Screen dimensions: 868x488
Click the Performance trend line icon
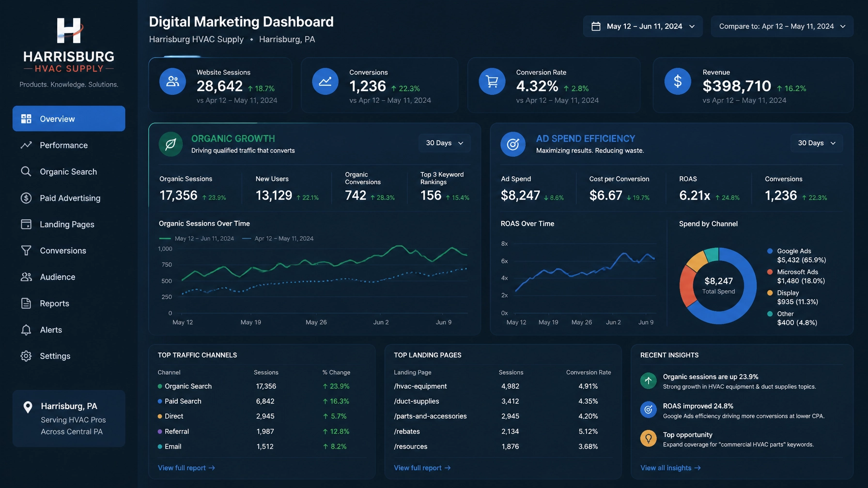pyautogui.click(x=26, y=145)
